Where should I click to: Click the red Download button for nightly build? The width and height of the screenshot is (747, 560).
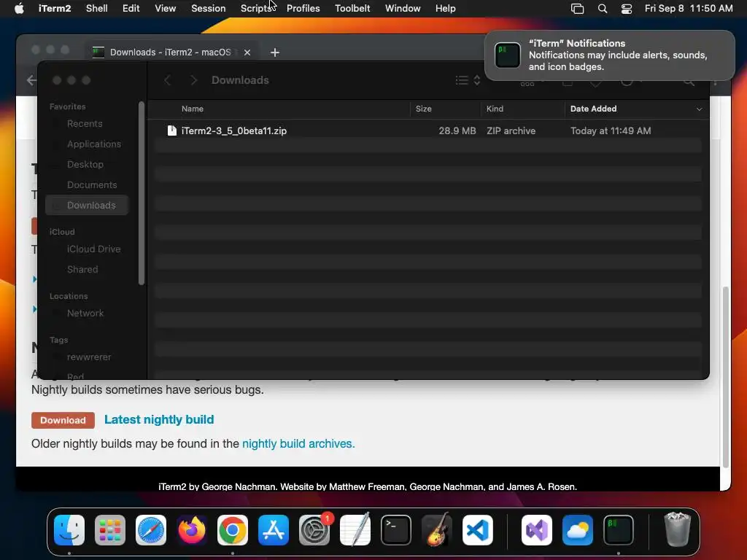tap(63, 420)
